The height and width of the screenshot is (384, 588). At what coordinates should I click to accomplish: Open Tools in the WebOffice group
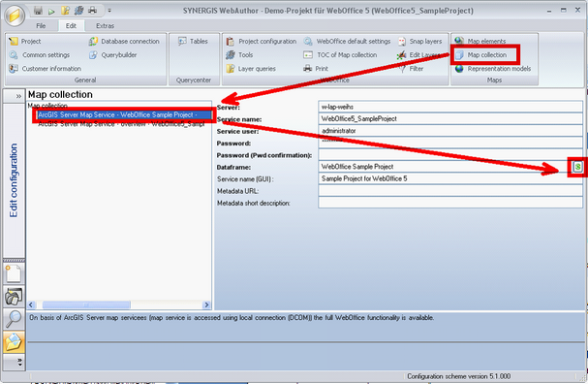(x=239, y=55)
